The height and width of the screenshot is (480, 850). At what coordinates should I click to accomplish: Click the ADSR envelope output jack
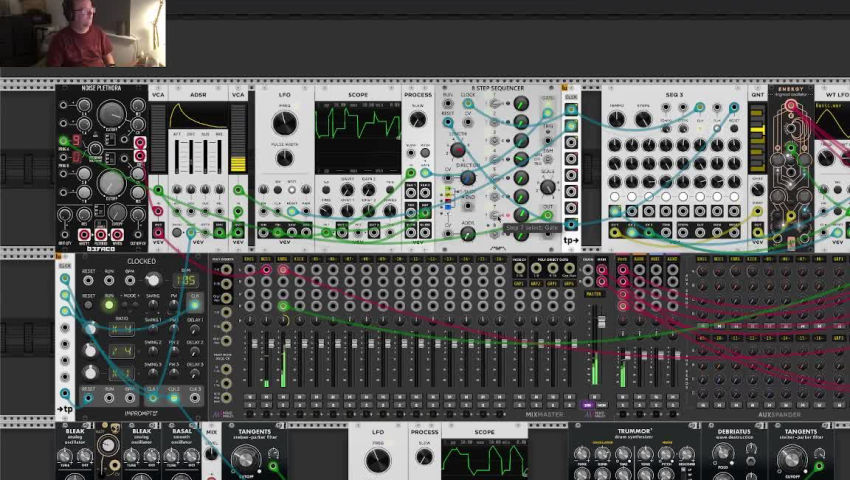point(219,232)
